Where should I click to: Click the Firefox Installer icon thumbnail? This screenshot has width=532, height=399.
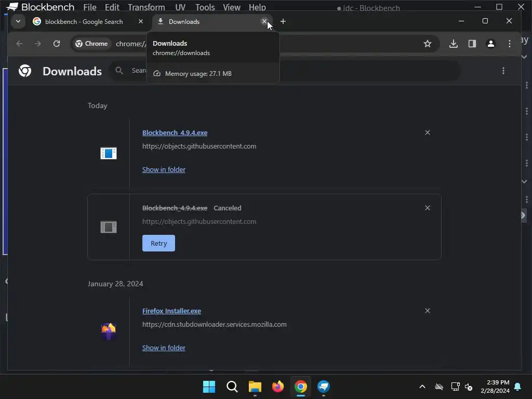click(x=109, y=331)
